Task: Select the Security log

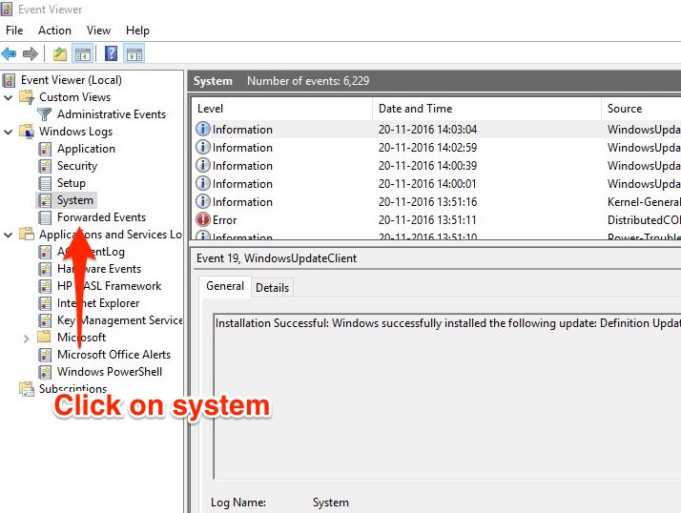Action: [77, 166]
